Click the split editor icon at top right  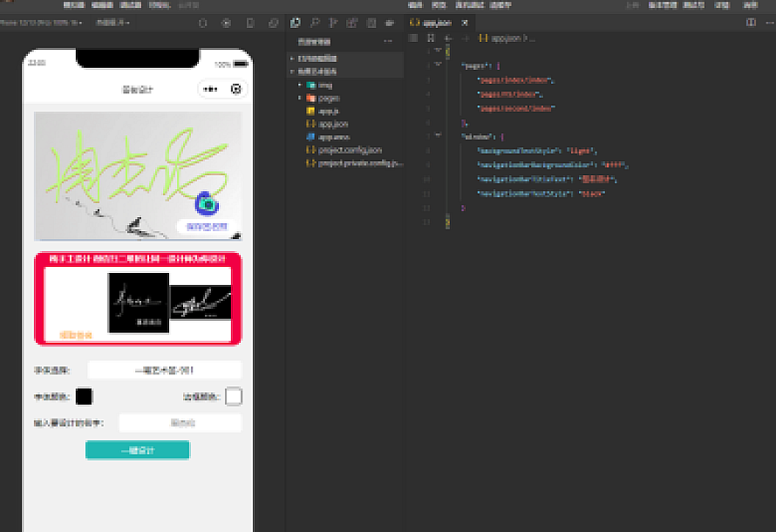pyautogui.click(x=751, y=23)
